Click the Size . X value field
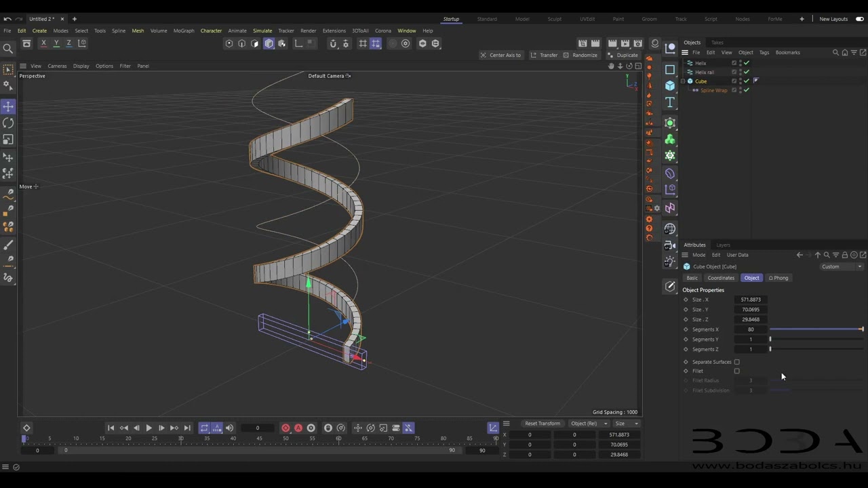The image size is (868, 488). pyautogui.click(x=751, y=300)
